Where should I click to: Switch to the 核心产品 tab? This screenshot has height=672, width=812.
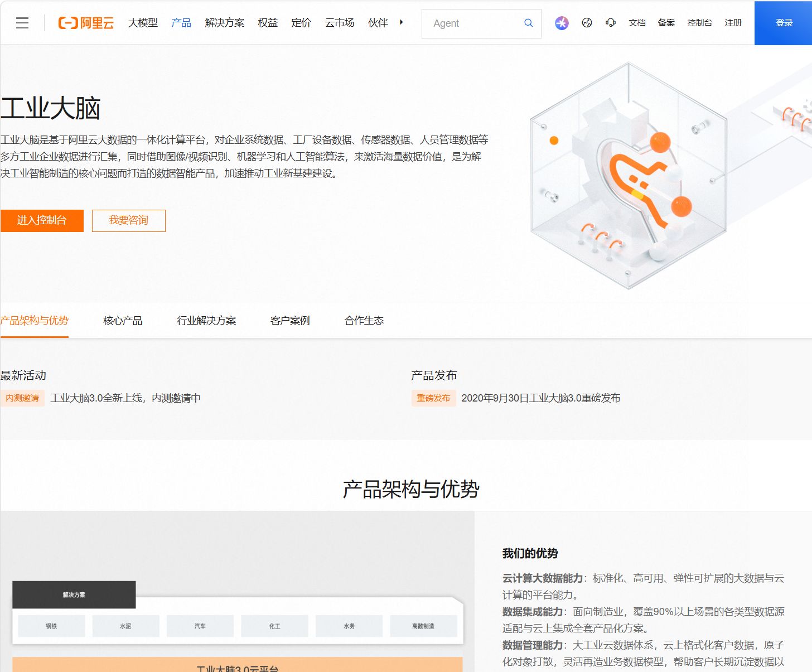(123, 321)
